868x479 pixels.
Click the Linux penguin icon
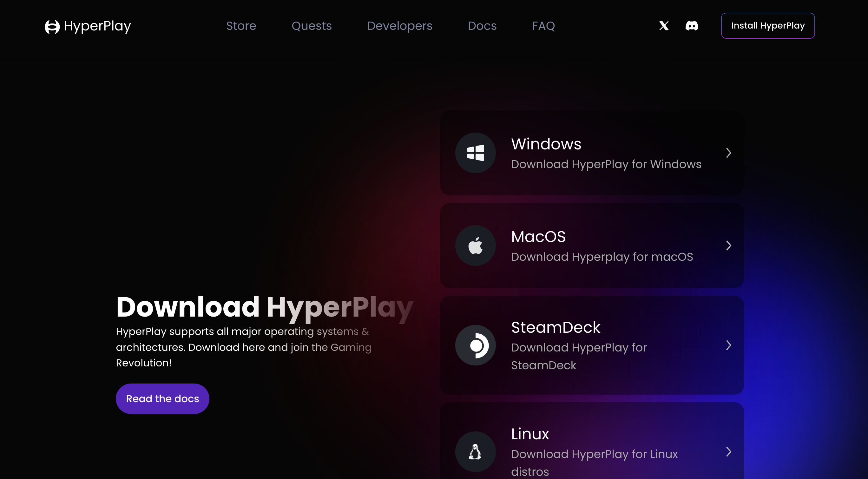(x=476, y=452)
